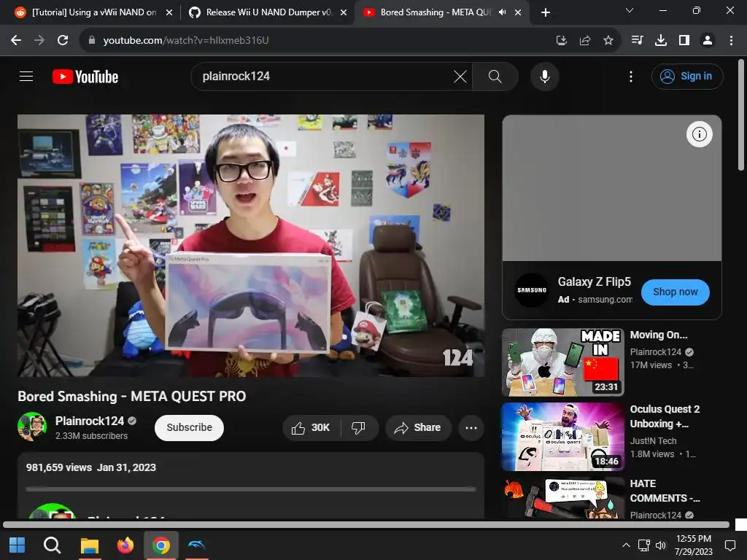Open HATE COMMENTS video thumbnail
Image resolution: width=747 pixels, height=560 pixels.
coord(562,497)
